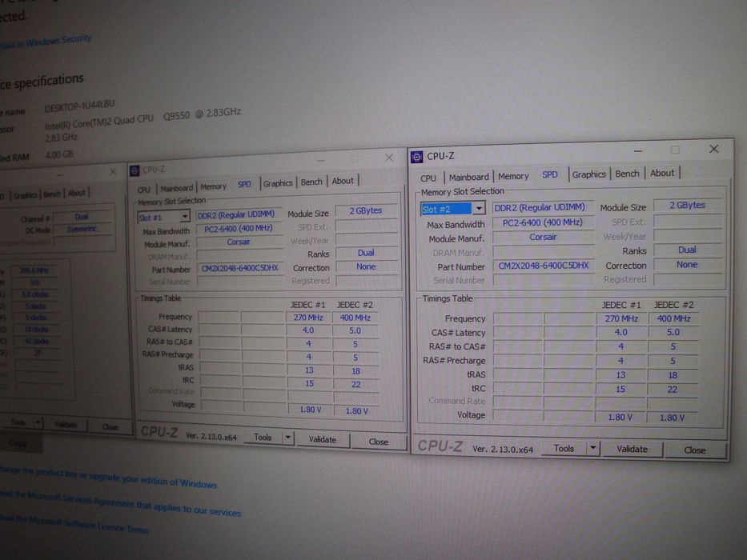Switch to Mainboard tab in right CPU-Z window
This screenshot has height=560, width=747.
pos(469,177)
